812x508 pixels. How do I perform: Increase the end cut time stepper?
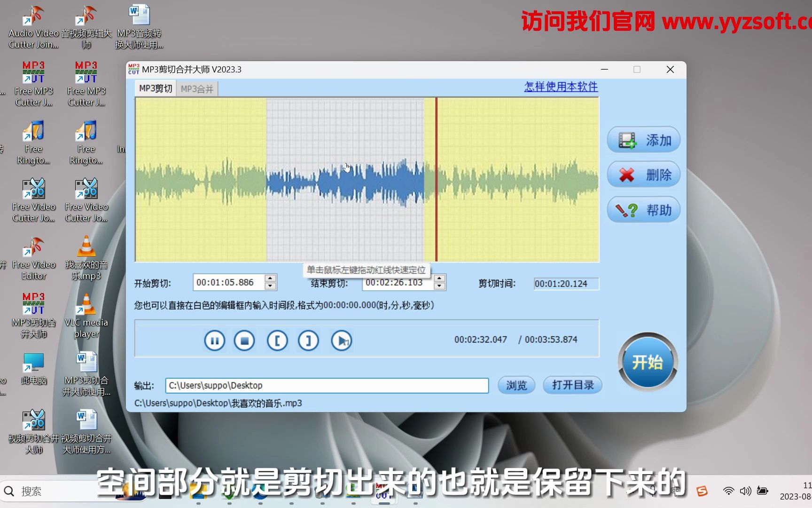439,278
